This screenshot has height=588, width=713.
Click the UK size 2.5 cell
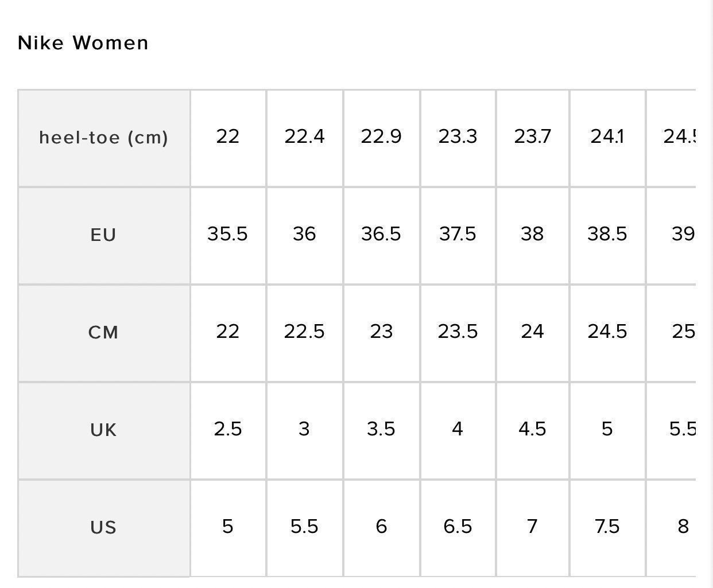coord(228,431)
